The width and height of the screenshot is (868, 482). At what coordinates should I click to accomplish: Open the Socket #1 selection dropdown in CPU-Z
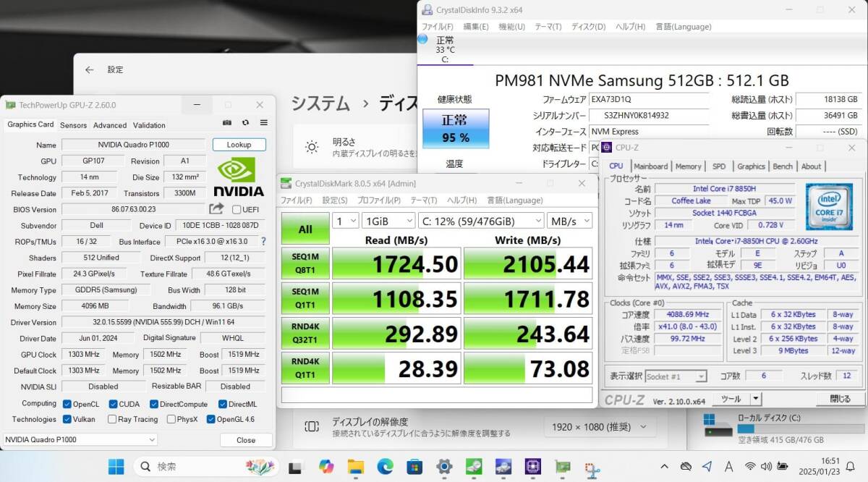coord(676,376)
